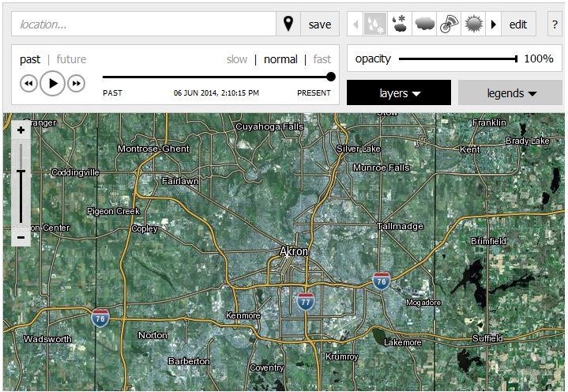568x392 pixels.
Task: Click the location pin icon
Action: [x=288, y=24]
